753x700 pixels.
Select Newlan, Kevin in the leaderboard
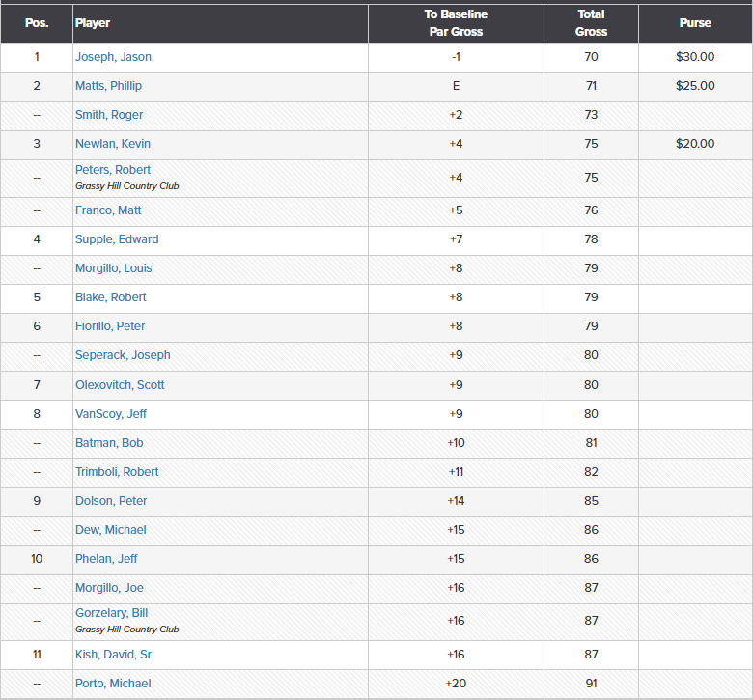coord(113,144)
